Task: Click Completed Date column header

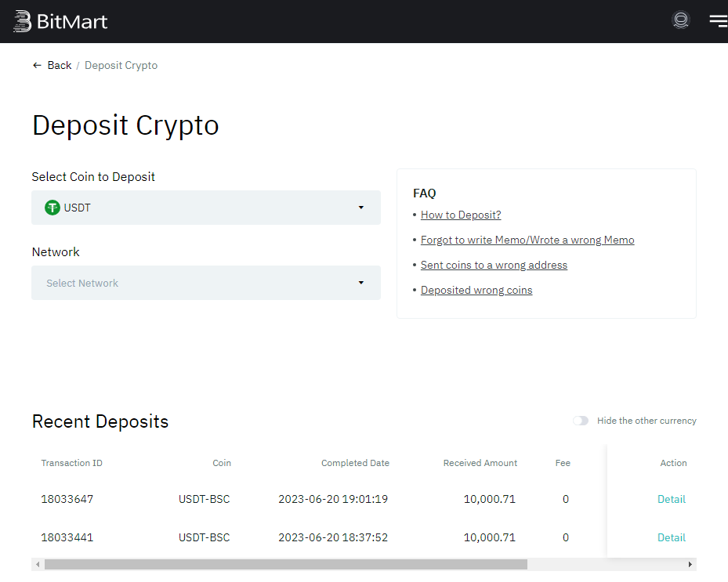Action: pos(355,463)
